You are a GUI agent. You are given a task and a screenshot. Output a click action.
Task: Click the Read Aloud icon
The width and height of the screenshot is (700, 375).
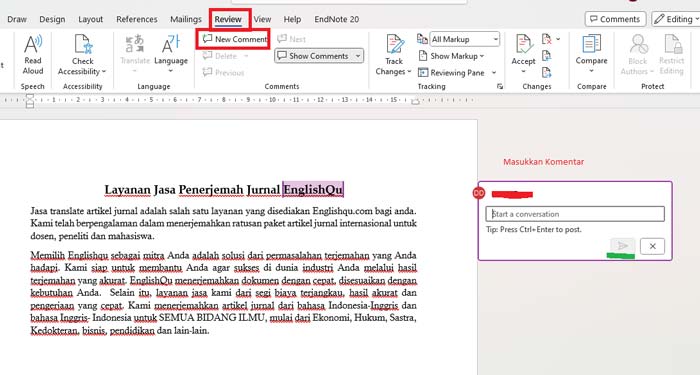click(33, 45)
